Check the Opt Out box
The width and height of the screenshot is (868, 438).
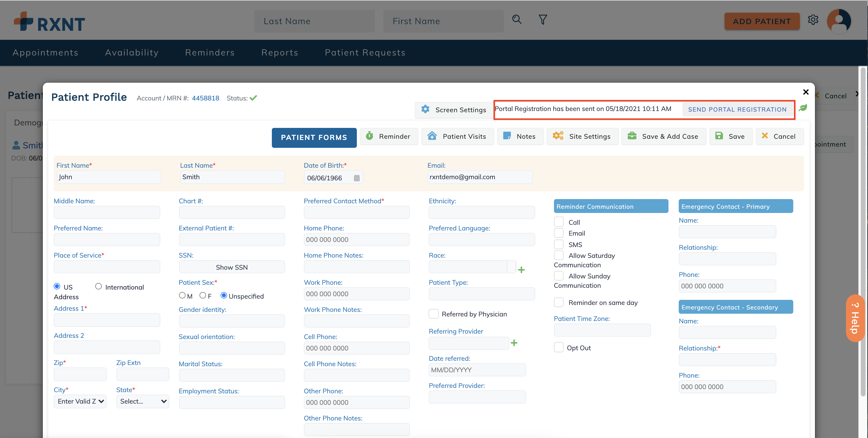[x=558, y=347]
